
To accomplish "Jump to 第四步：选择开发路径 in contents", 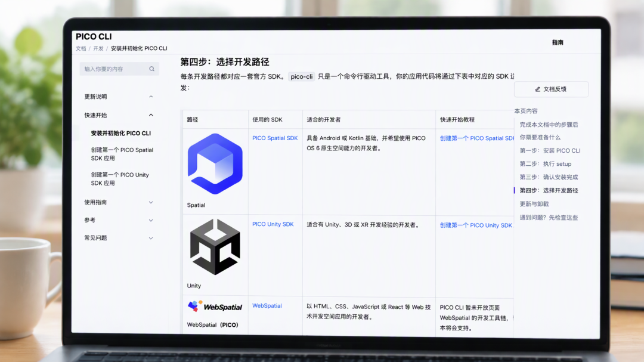I will (x=549, y=190).
